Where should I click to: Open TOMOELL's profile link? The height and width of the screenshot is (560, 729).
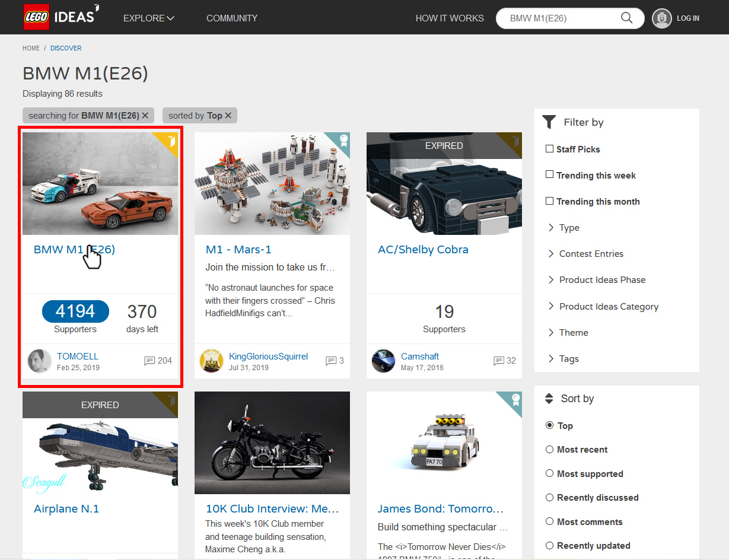[x=78, y=357]
